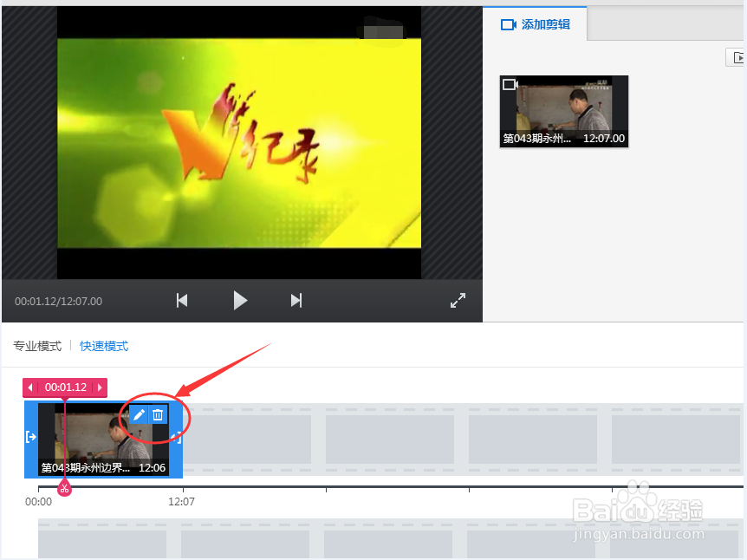The image size is (747, 560).
Task: Click the 00:01.12 playhead time label
Action: tap(66, 387)
